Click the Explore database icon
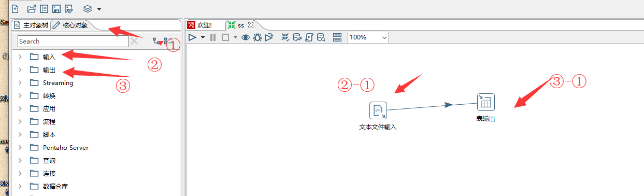This screenshot has width=644, height=196. pyautogui.click(x=321, y=37)
